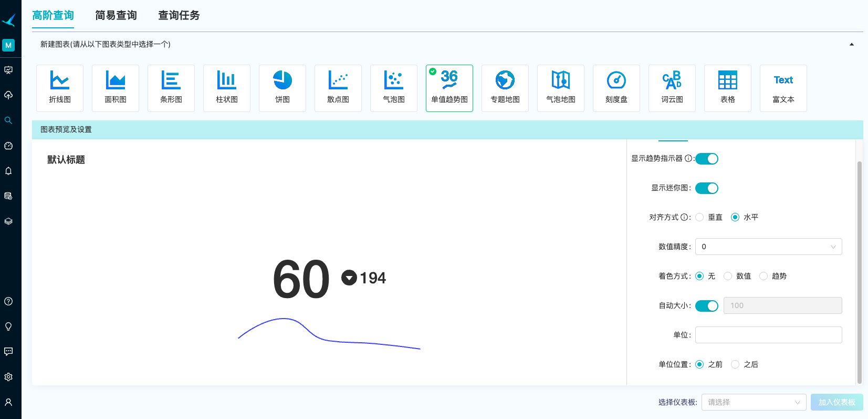Select 趋势 coloring mode radio

click(764, 276)
